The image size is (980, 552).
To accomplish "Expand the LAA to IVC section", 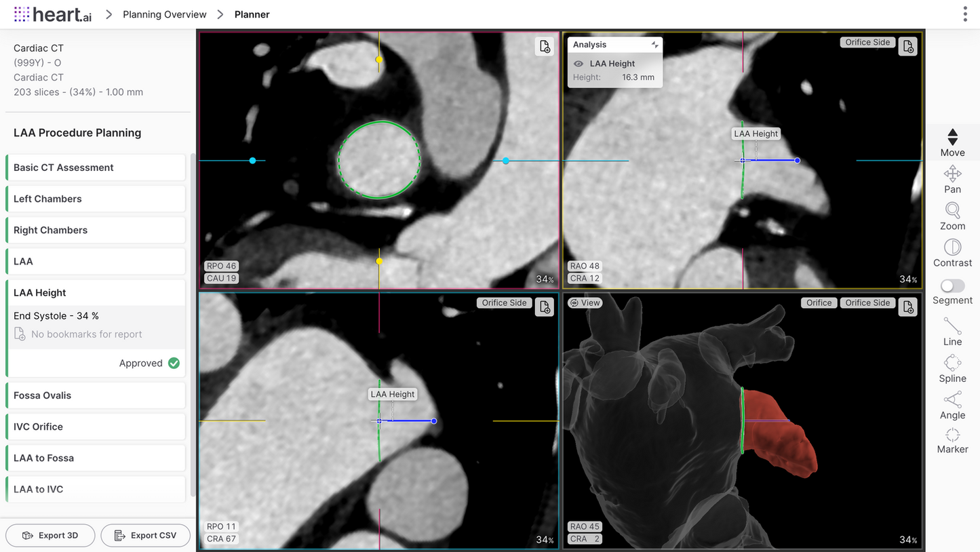I will tap(96, 489).
